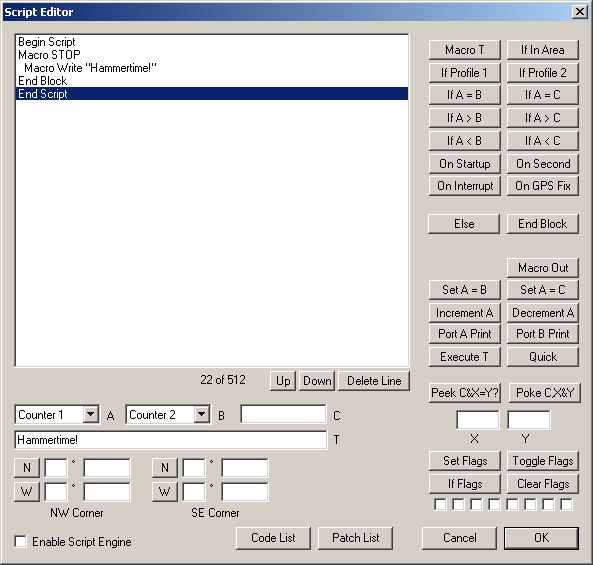
Task: Click the Set Flags button
Action: pyautogui.click(x=464, y=461)
